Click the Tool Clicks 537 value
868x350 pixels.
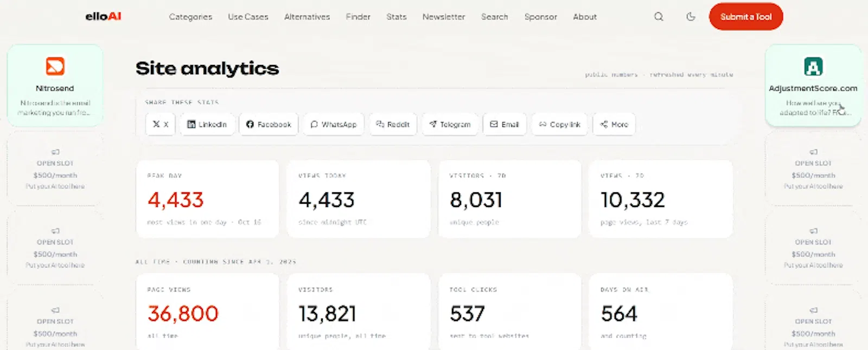[x=468, y=314]
